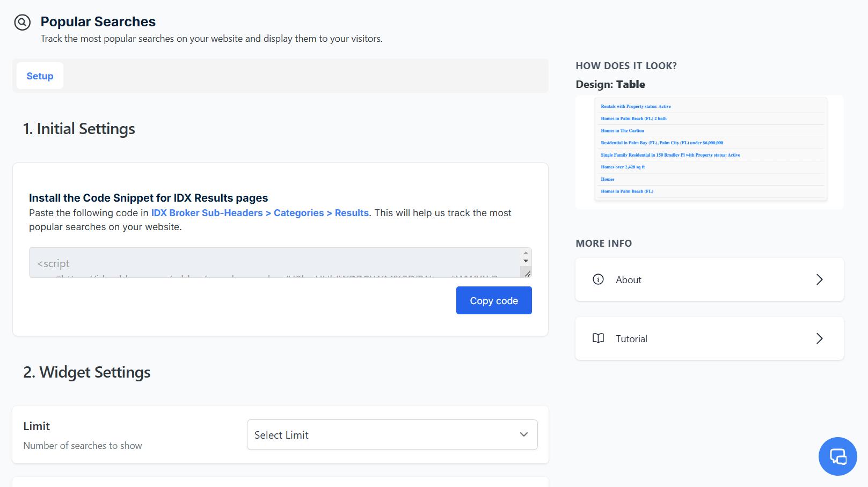Screen dimensions: 868x487
Task: Expand the About card chevron arrow
Action: pyautogui.click(x=819, y=279)
